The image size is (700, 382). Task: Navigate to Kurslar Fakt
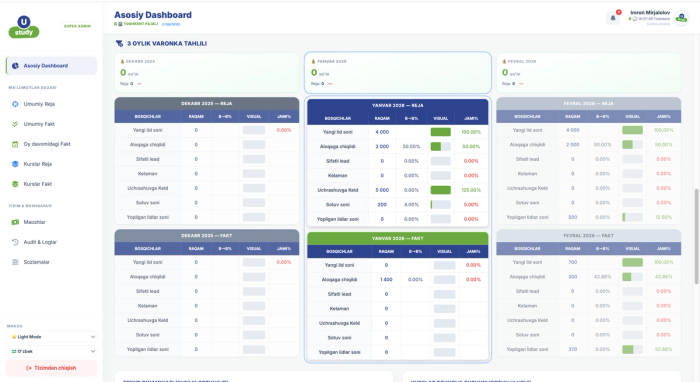click(x=51, y=184)
